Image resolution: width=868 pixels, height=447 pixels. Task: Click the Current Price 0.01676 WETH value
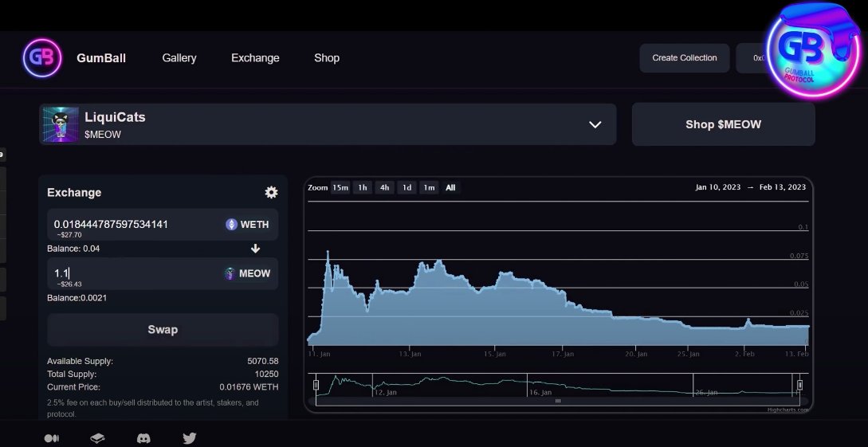[x=249, y=386]
